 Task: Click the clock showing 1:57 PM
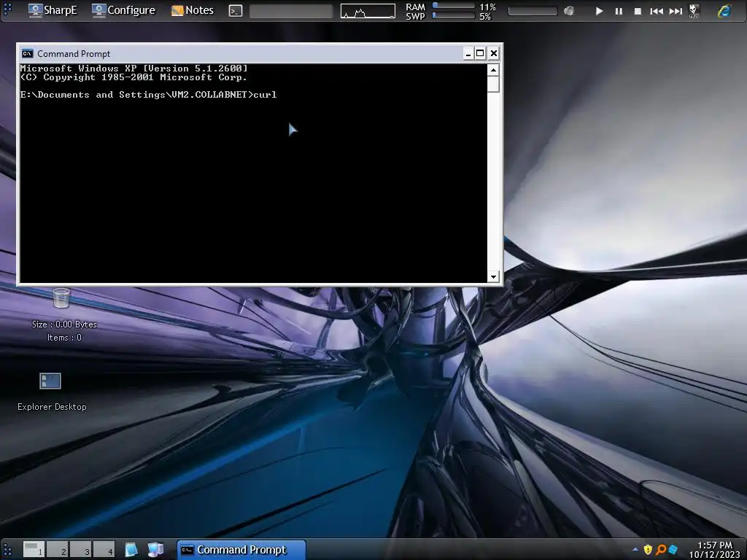(715, 545)
